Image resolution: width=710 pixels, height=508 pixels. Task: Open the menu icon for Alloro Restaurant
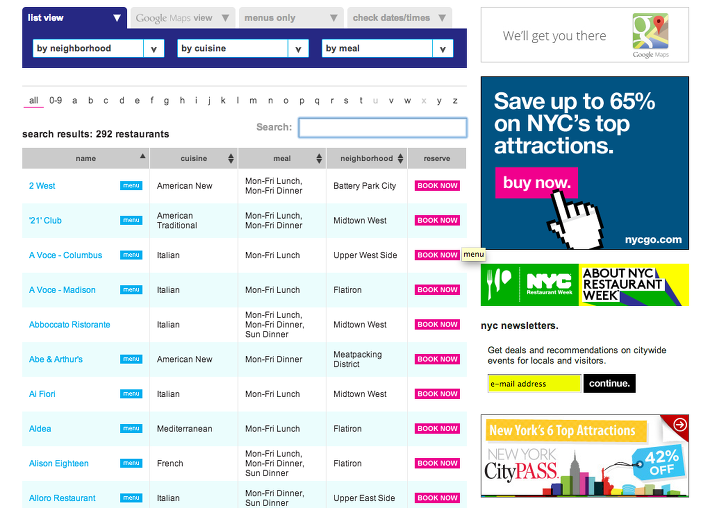coord(131,498)
